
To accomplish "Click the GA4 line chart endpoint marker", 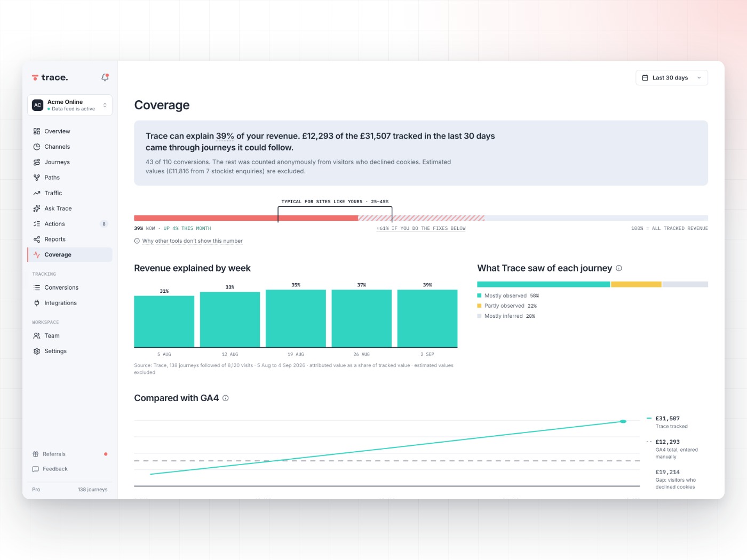I will point(623,422).
